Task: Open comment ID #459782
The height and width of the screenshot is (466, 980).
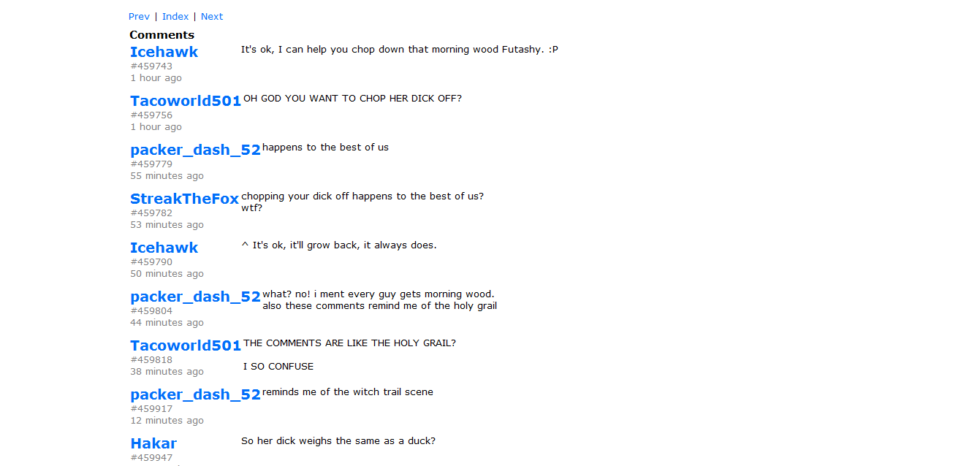Action: tap(151, 213)
